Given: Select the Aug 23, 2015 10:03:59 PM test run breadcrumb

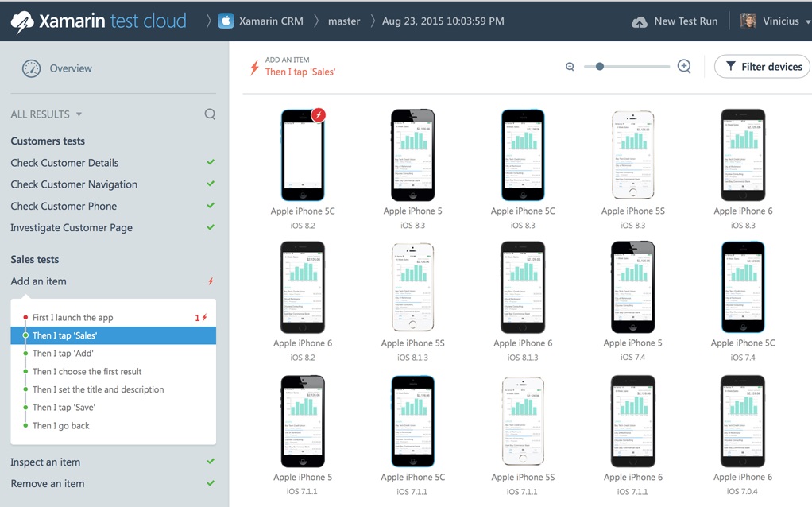Looking at the screenshot, I should [443, 21].
